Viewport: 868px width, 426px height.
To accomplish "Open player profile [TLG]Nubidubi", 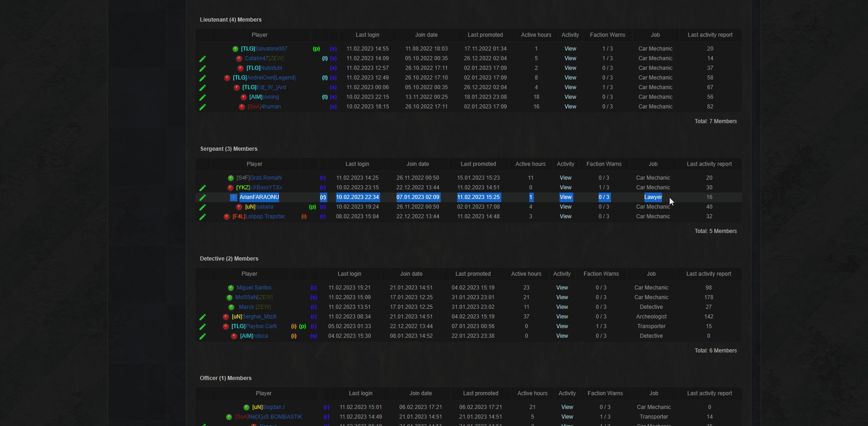I will 264,68.
